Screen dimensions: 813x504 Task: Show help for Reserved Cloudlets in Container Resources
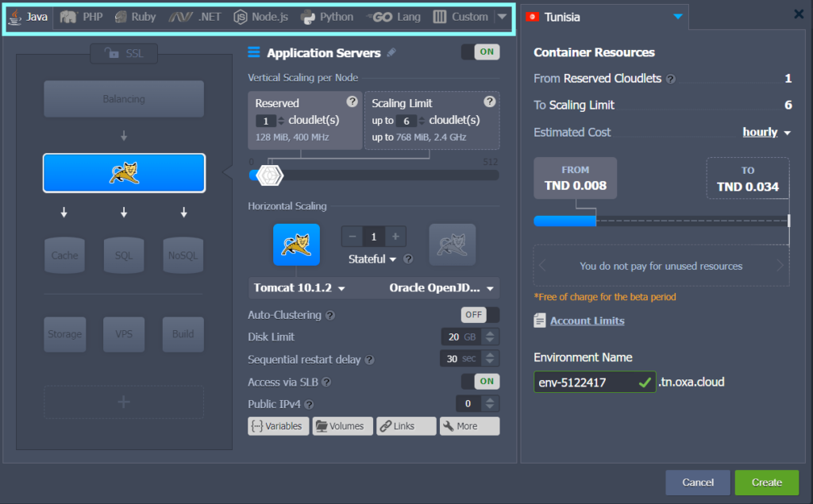(x=670, y=79)
